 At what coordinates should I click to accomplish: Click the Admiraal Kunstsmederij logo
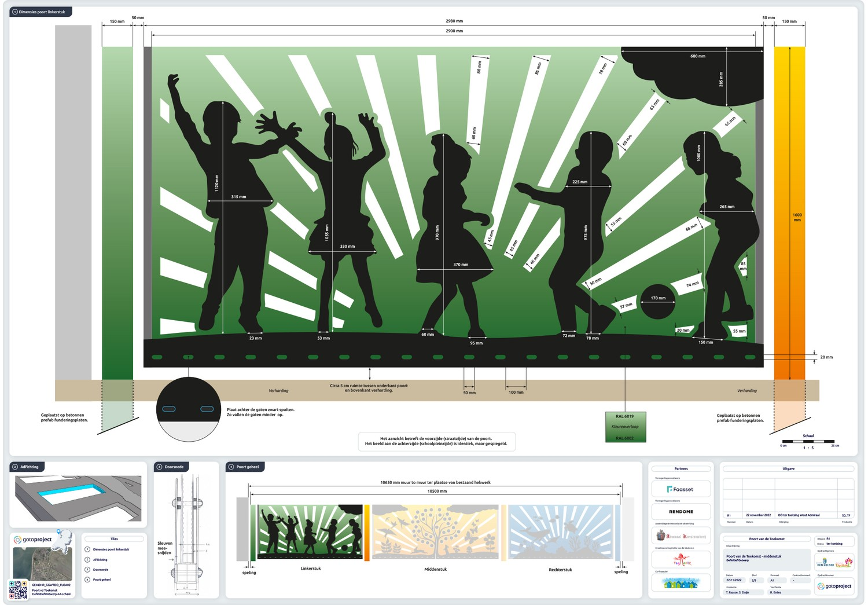tap(681, 536)
